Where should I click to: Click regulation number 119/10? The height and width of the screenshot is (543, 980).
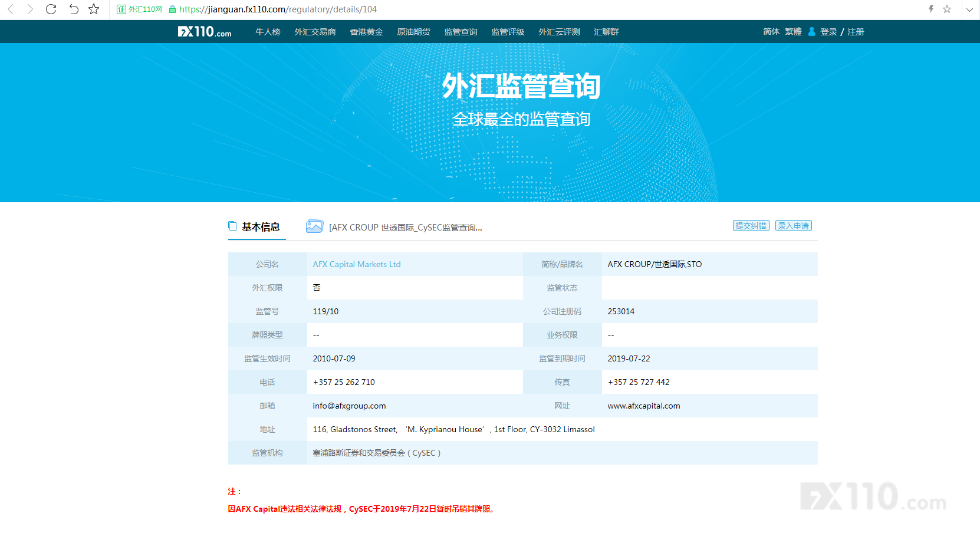point(325,311)
